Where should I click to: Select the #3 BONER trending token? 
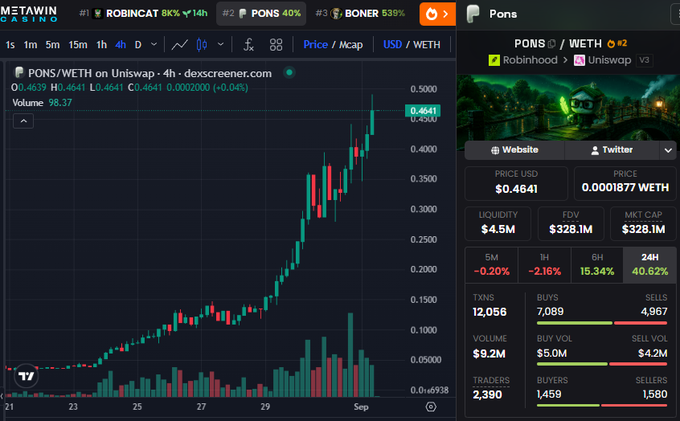[x=360, y=13]
